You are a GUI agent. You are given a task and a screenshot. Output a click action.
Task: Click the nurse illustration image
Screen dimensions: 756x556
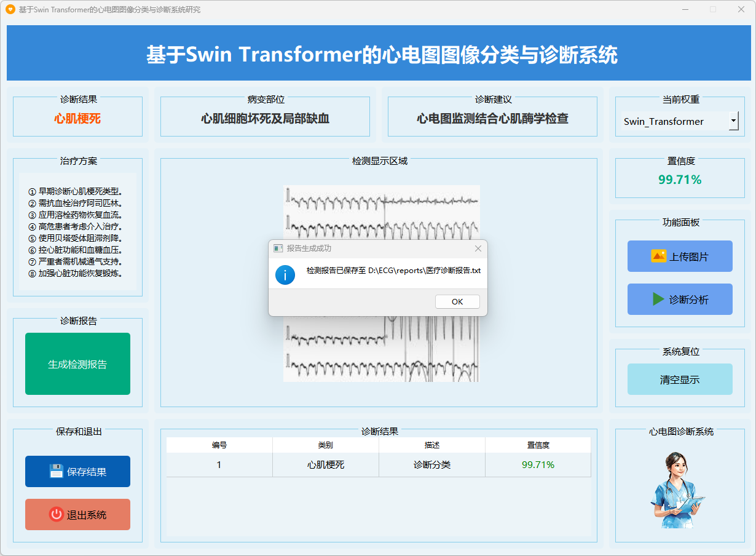[x=676, y=490]
